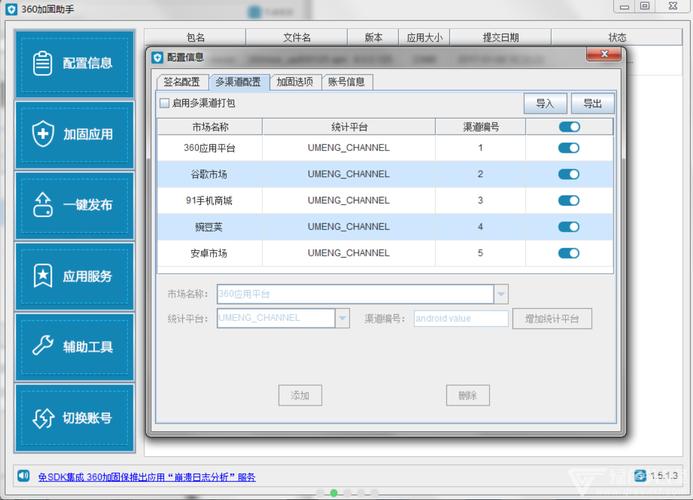Switch to 加固选项 tab
This screenshot has width=693, height=500.
295,82
